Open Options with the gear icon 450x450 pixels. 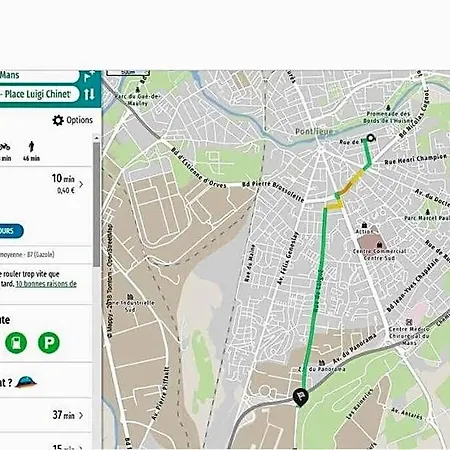click(x=58, y=120)
